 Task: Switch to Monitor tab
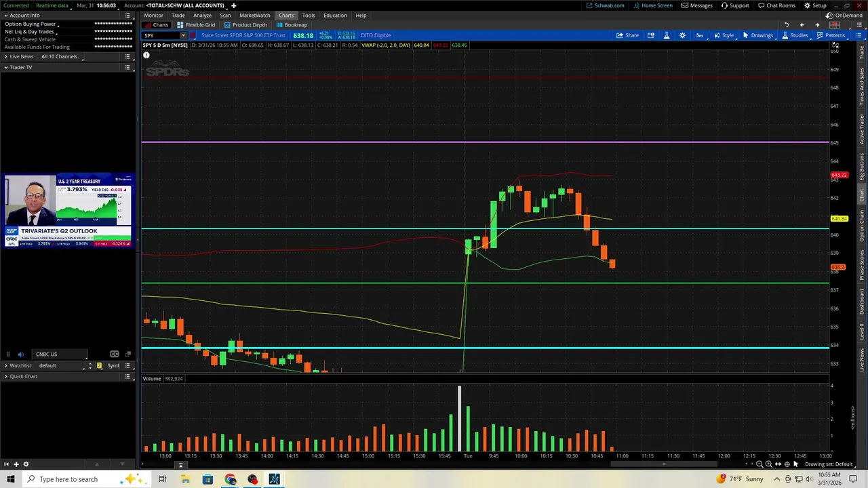tap(153, 15)
